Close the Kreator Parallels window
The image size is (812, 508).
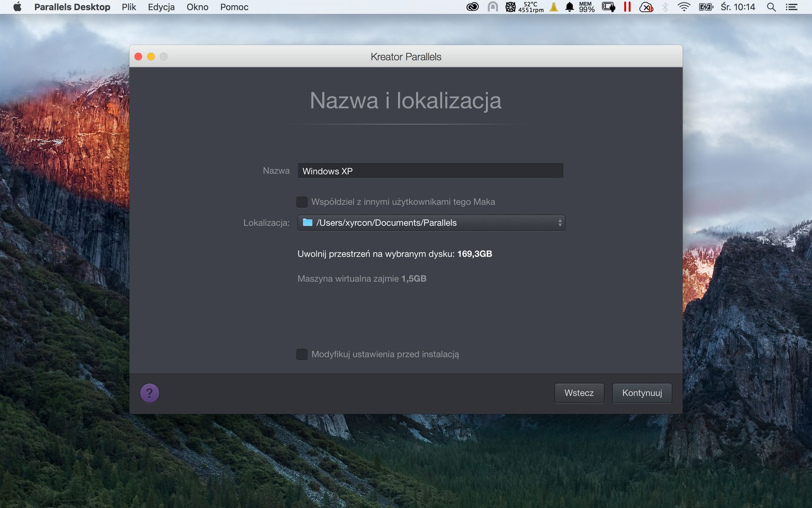click(x=138, y=57)
